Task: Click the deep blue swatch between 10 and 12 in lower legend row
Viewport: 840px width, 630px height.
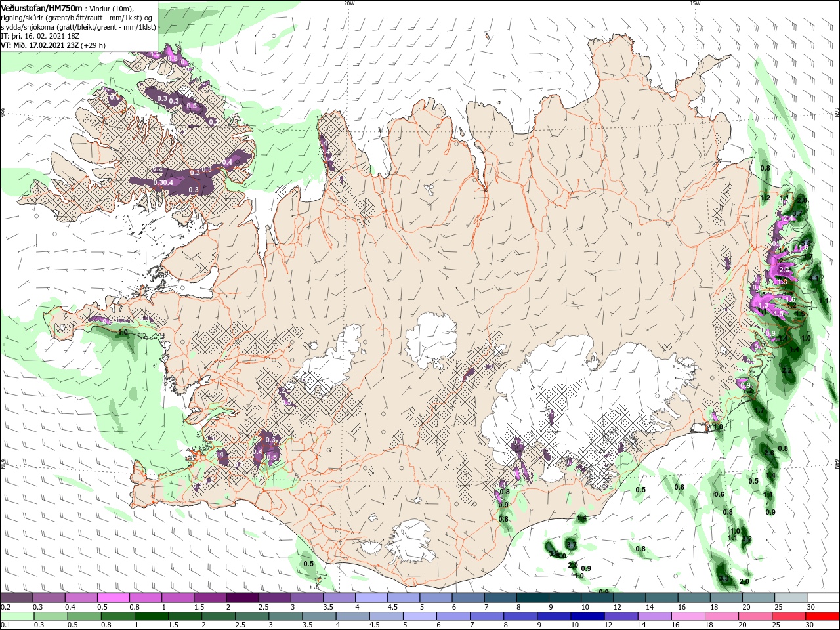Action: tap(586, 616)
